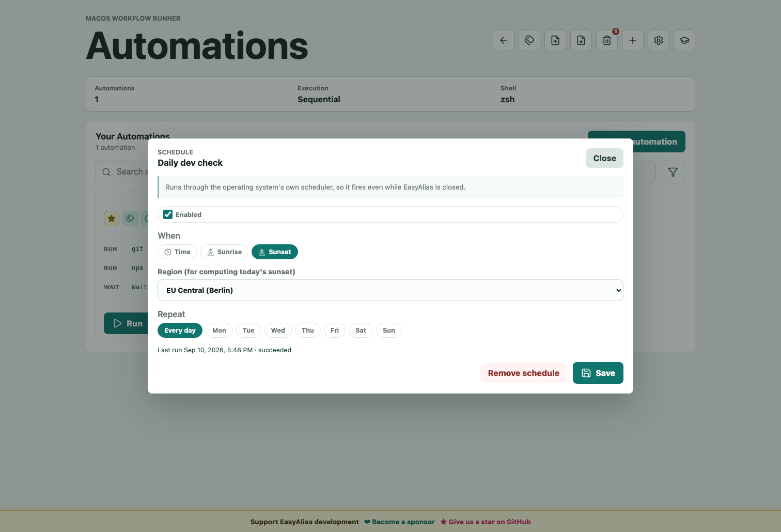Click the Automations count stat
The image size is (781, 532).
188,94
